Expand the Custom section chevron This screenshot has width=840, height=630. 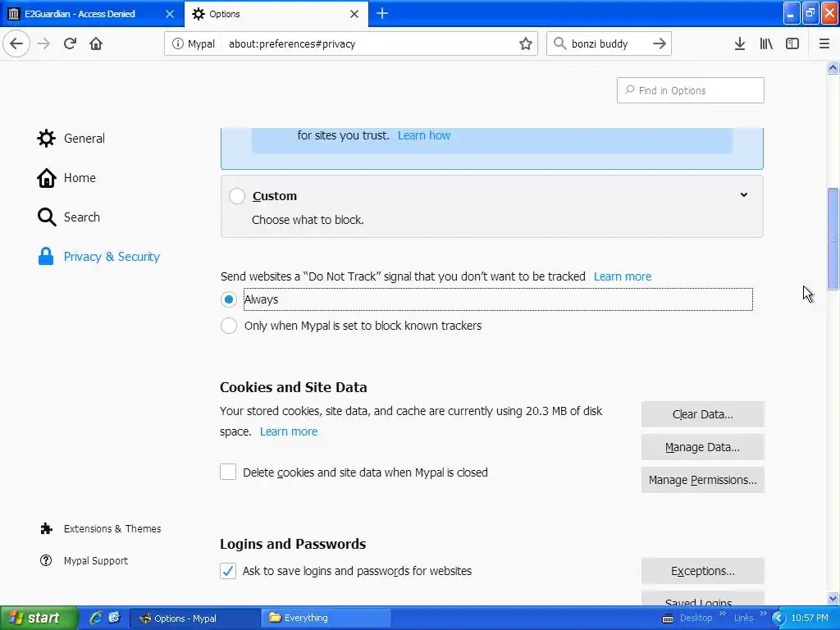[x=743, y=195]
